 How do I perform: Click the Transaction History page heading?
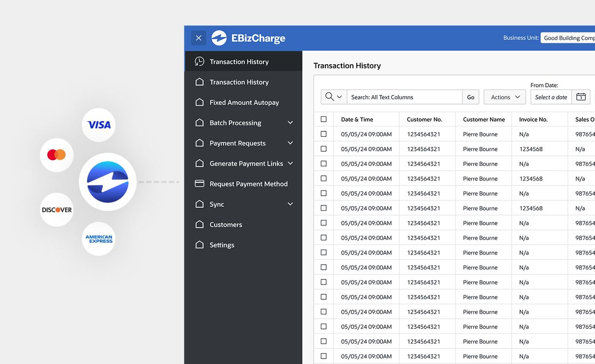coord(347,66)
